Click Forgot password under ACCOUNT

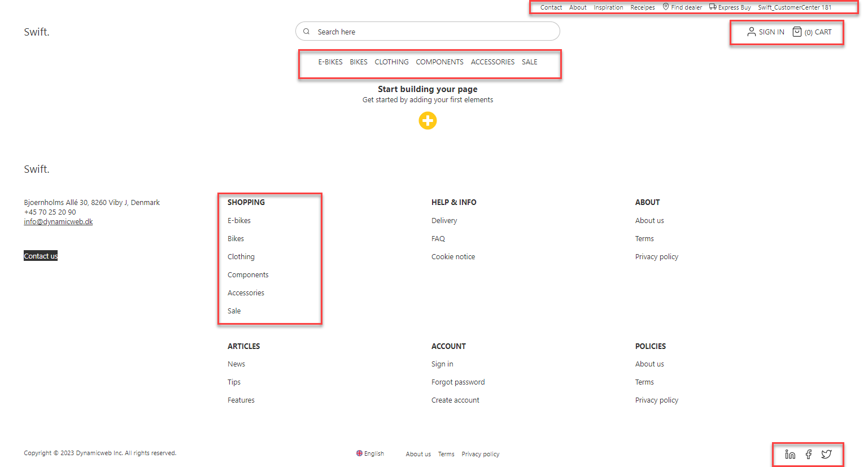(x=458, y=382)
